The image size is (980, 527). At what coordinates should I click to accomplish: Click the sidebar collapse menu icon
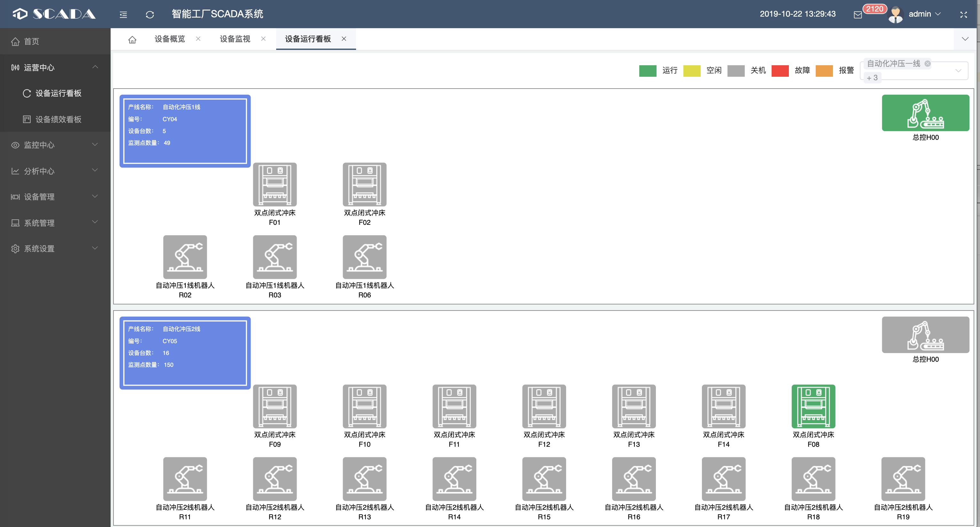[x=123, y=14]
